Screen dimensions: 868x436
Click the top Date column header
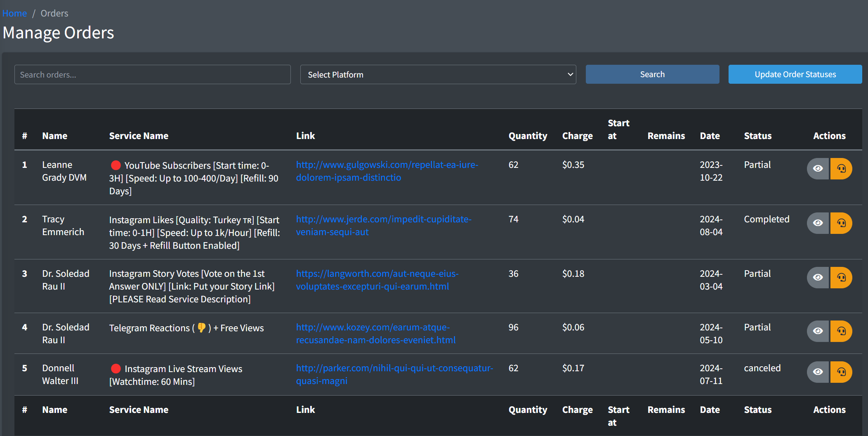(710, 136)
